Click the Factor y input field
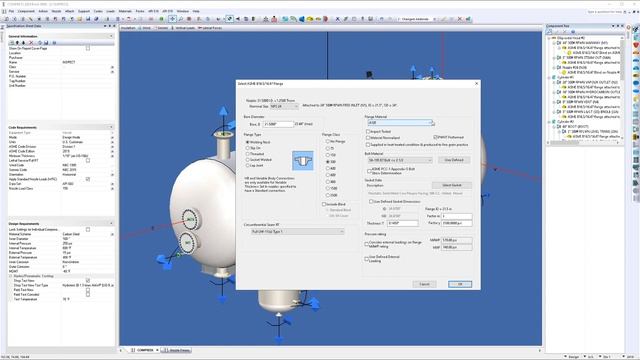Image resolution: width=640 pixels, height=360 pixels. pyautogui.click(x=457, y=223)
